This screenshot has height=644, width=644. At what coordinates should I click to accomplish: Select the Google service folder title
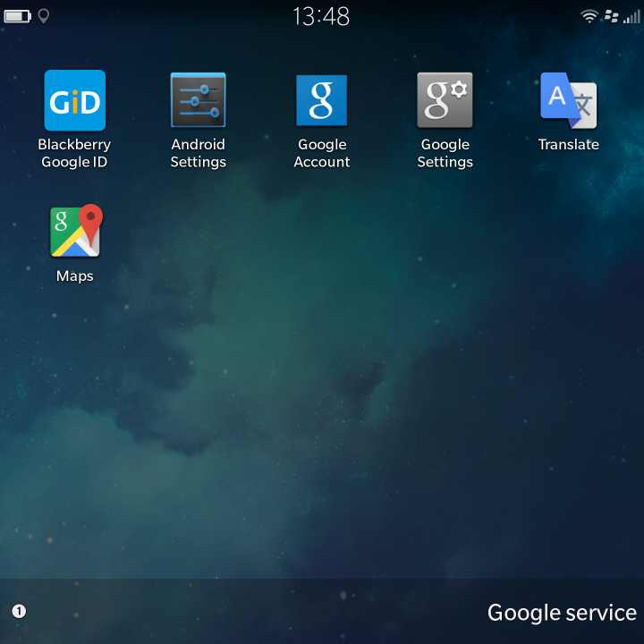[x=562, y=613]
